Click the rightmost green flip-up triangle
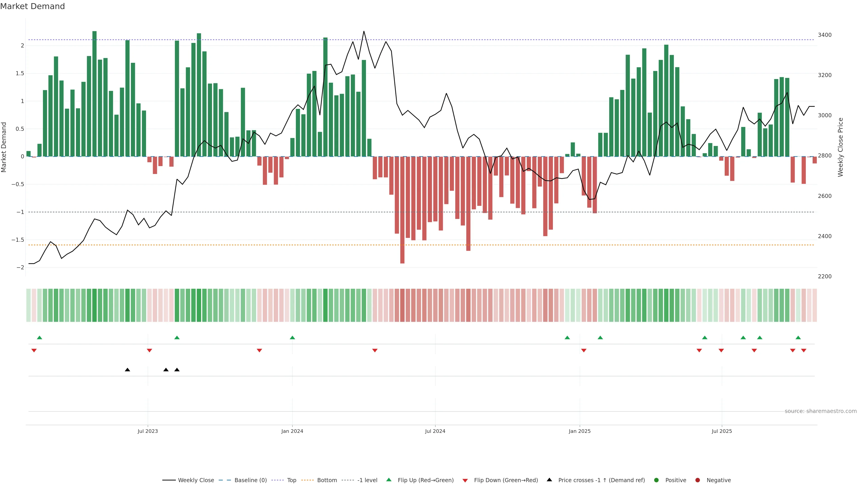Image resolution: width=868 pixels, height=488 pixels. pyautogui.click(x=798, y=338)
